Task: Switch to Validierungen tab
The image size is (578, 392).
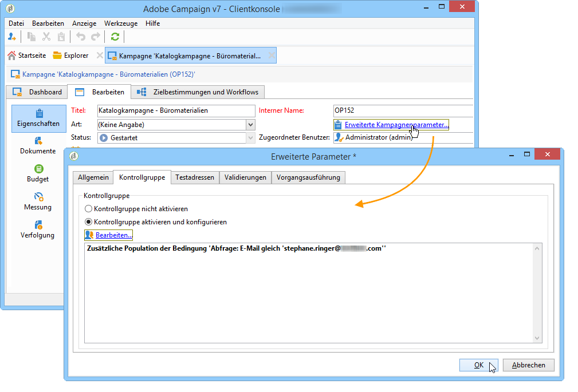Action: click(245, 177)
